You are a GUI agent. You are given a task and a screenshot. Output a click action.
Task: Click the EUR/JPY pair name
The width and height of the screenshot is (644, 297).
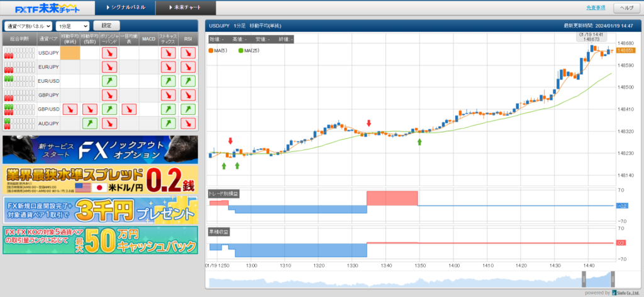[48, 67]
